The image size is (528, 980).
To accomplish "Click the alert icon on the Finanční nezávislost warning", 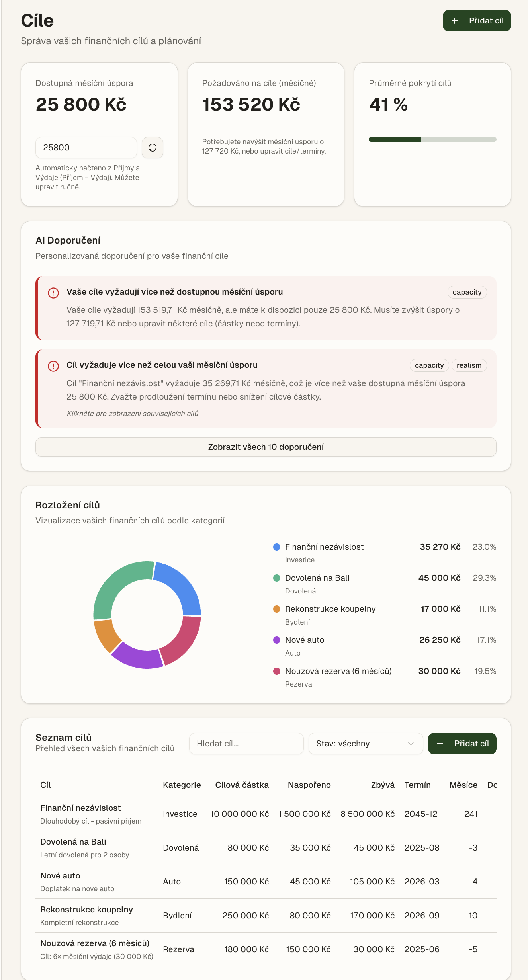I will pos(52,365).
